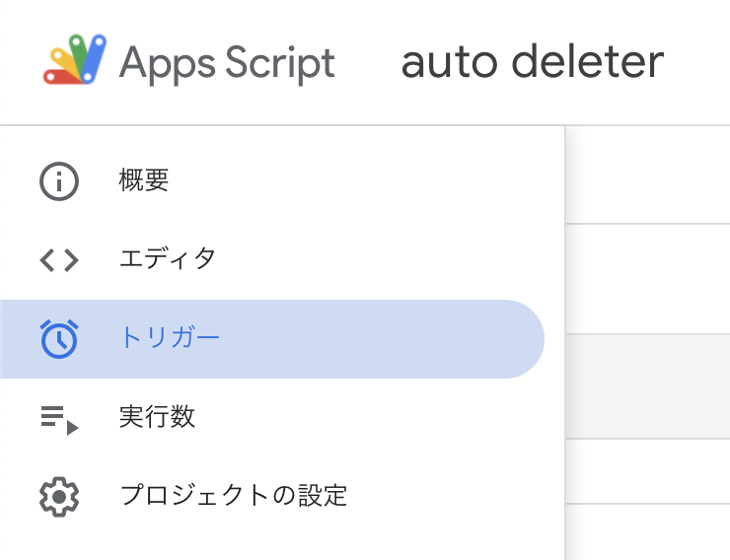730x560 pixels.
Task: Switch to the エディタ sidebar item
Action: (x=167, y=259)
